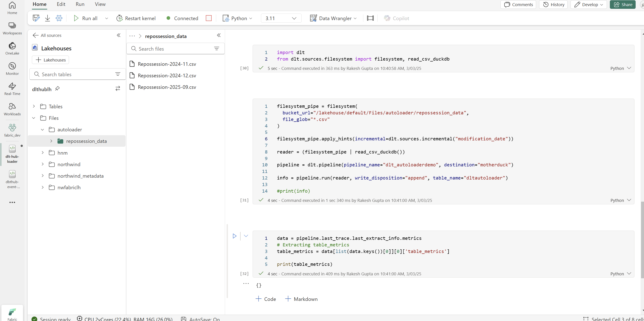Expand the northwind folder

(43, 164)
